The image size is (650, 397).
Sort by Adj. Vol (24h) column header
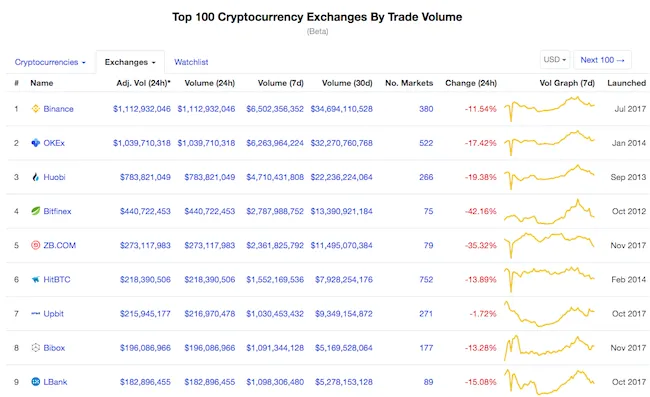(x=143, y=83)
